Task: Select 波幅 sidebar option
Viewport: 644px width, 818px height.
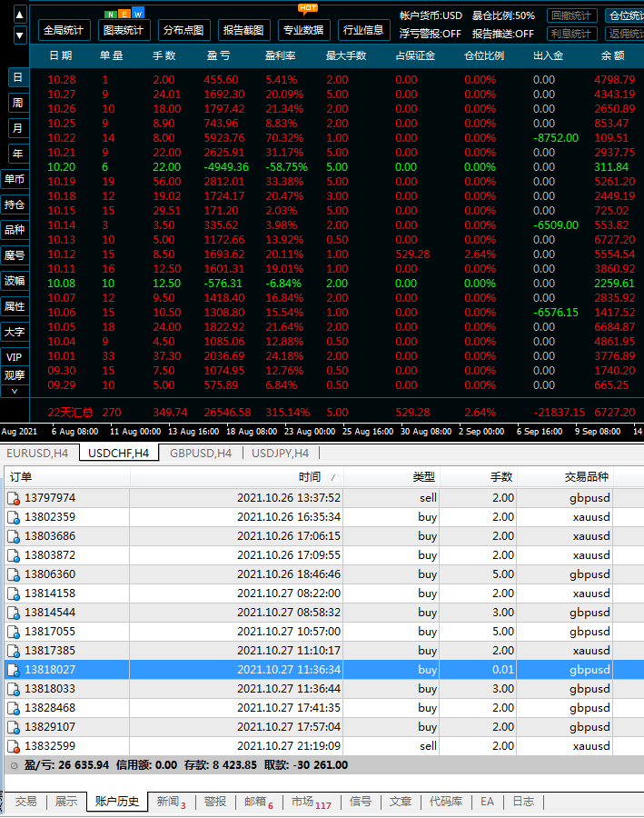Action: [15, 281]
